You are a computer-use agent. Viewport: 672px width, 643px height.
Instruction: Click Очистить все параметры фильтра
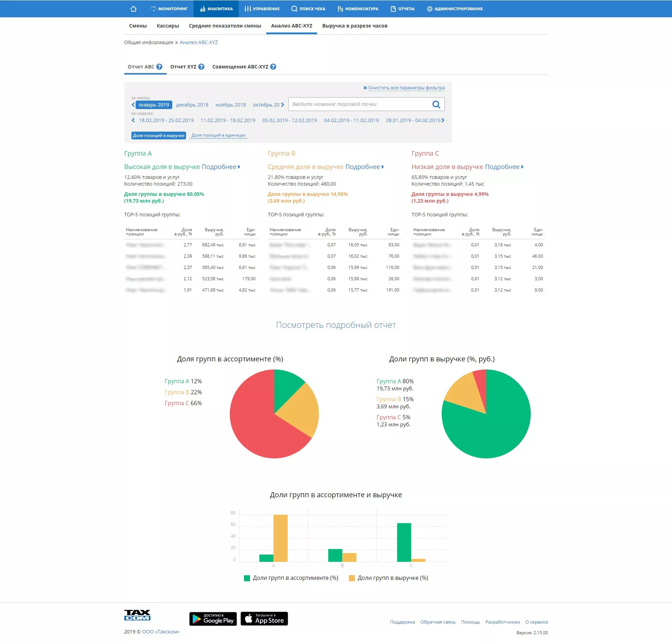tap(406, 88)
